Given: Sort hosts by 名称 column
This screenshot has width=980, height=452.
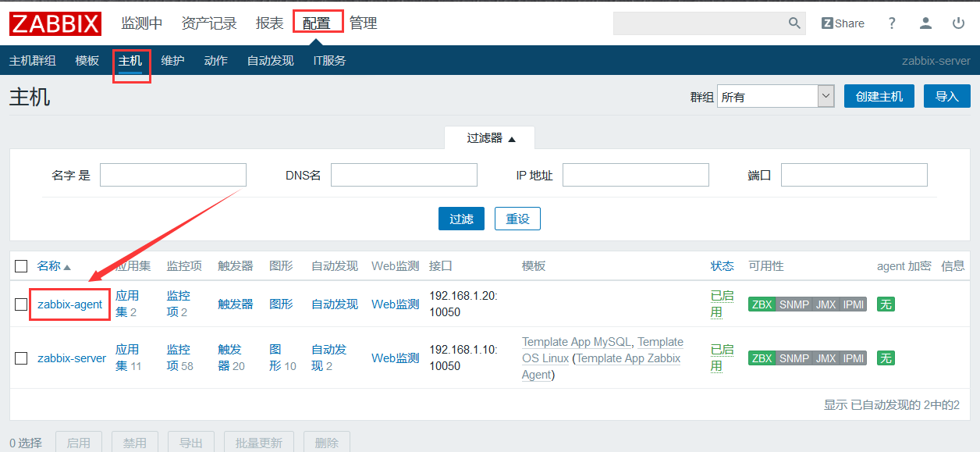Looking at the screenshot, I should tap(54, 266).
